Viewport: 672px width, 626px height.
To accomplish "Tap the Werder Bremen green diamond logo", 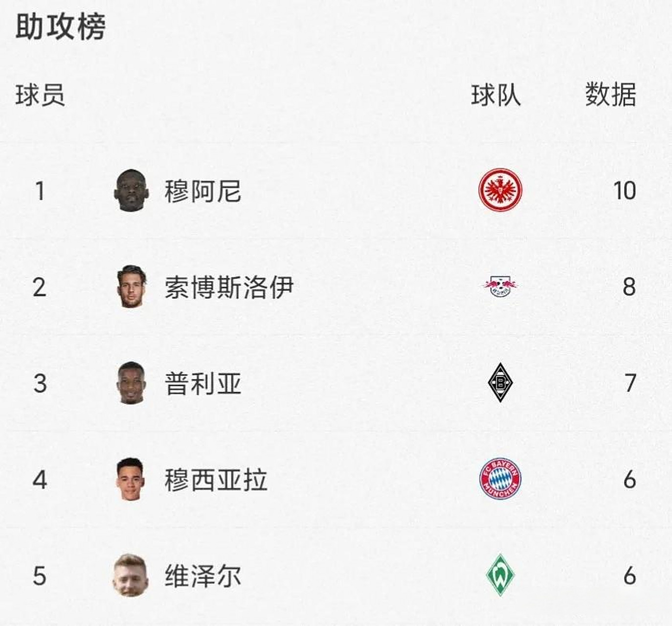I will [x=500, y=575].
